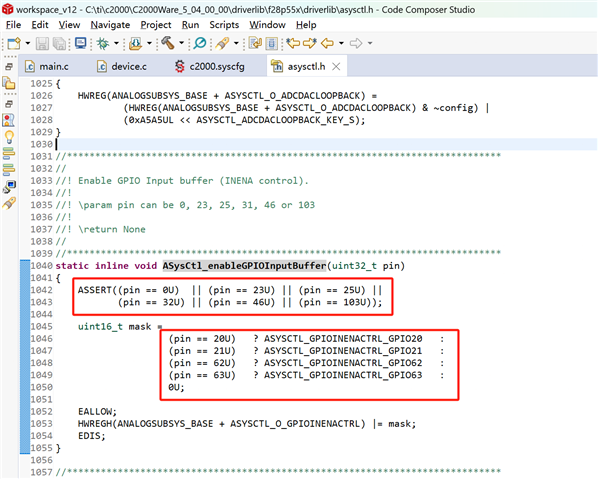Open the New wizard dropdown arrow
Screen dimensions: 598x479
27,43
